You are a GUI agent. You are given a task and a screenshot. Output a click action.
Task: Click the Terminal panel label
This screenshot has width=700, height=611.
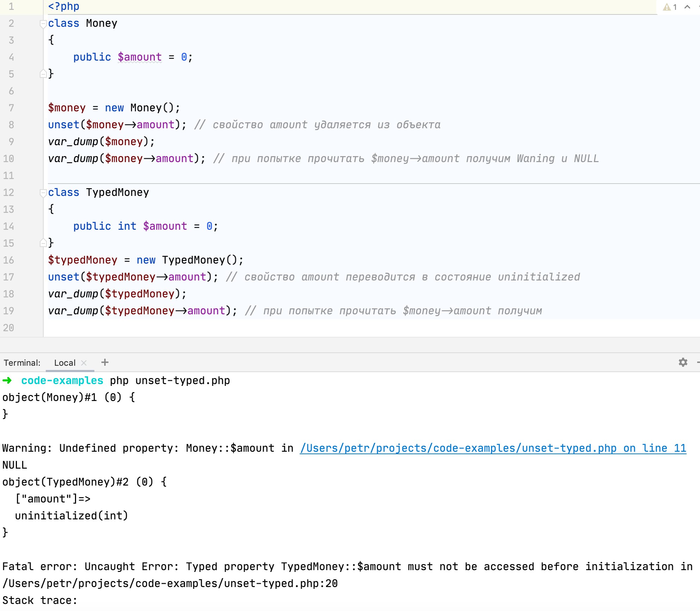pyautogui.click(x=22, y=363)
